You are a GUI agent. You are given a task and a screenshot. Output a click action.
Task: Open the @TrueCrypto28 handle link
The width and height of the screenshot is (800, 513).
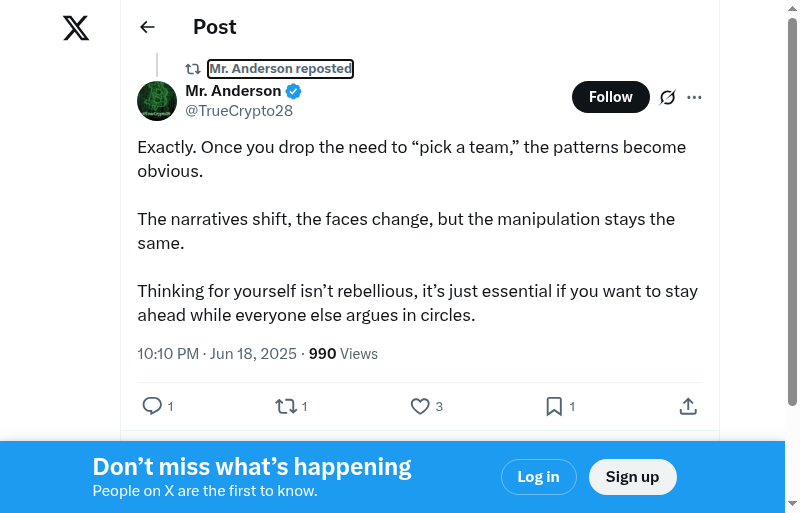pyautogui.click(x=239, y=111)
